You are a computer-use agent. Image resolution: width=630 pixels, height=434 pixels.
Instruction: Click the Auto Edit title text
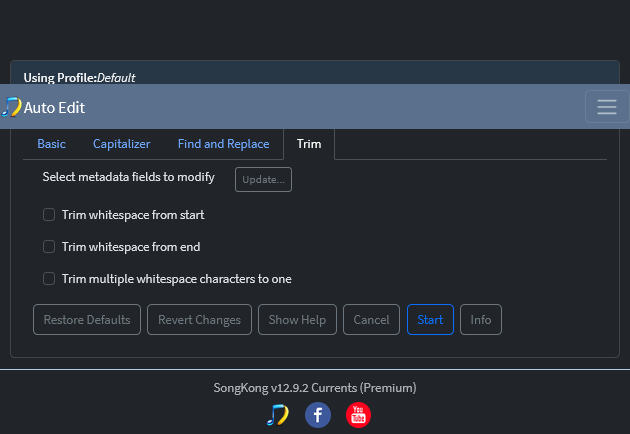coord(54,108)
